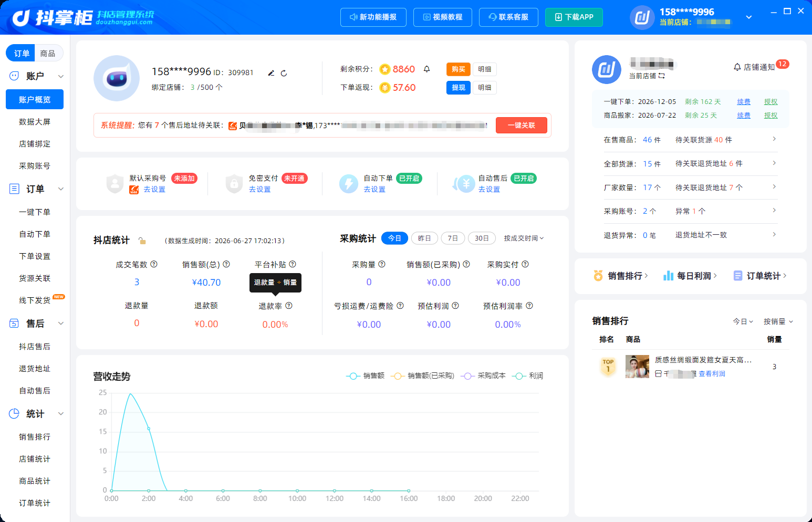
Task: Click 新功能播报 in the top bar
Action: [x=373, y=17]
